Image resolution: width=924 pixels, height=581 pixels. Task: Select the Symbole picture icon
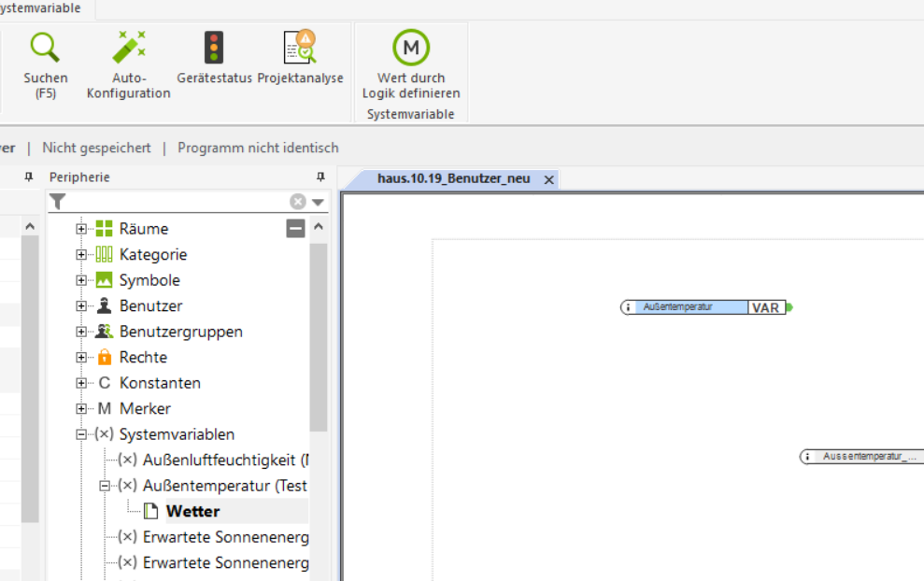(104, 280)
